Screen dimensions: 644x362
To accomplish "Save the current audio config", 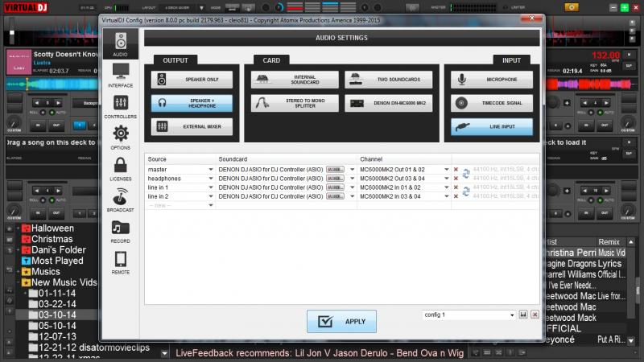I will [x=523, y=315].
